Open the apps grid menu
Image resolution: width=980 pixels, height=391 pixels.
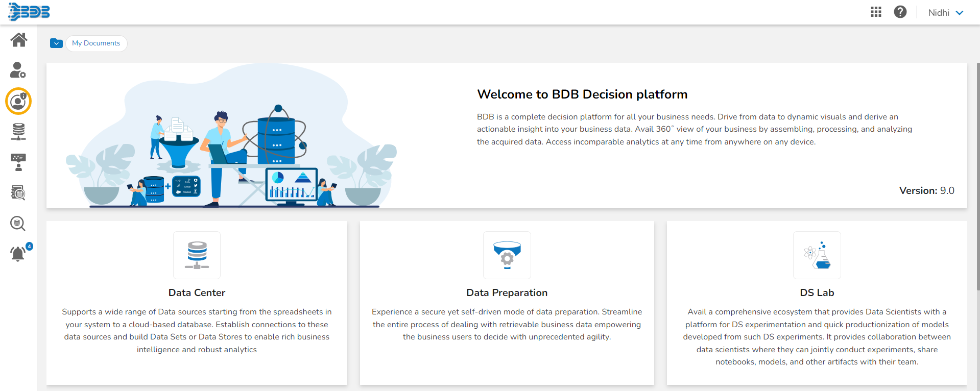(876, 12)
